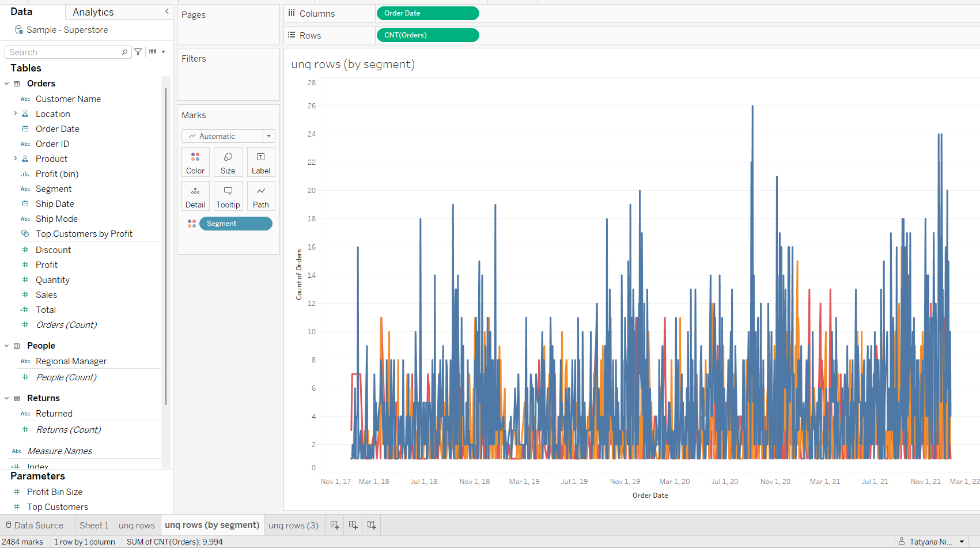Create a new story from the bottom icons
Image resolution: width=980 pixels, height=548 pixels.
pyautogui.click(x=372, y=524)
